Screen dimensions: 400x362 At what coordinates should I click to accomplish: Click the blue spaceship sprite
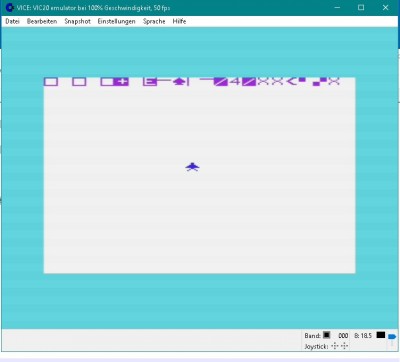coord(192,167)
